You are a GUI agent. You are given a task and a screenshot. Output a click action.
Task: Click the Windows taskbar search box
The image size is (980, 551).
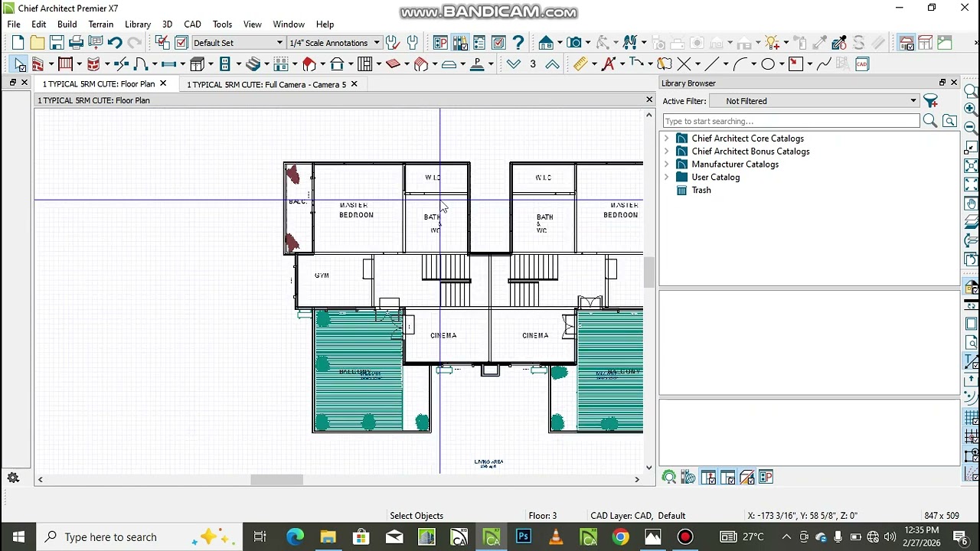tap(140, 537)
